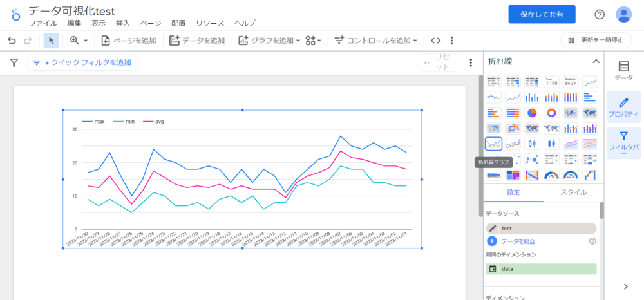Image resolution: width=644 pixels, height=300 pixels.
Task: Click the max legend entry
Action: 93,122
